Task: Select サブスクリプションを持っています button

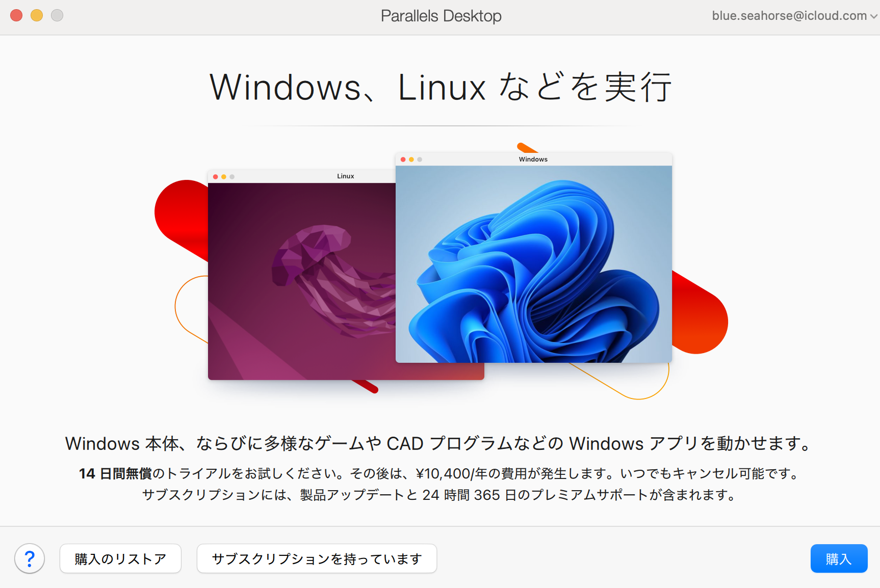Action: click(x=317, y=558)
